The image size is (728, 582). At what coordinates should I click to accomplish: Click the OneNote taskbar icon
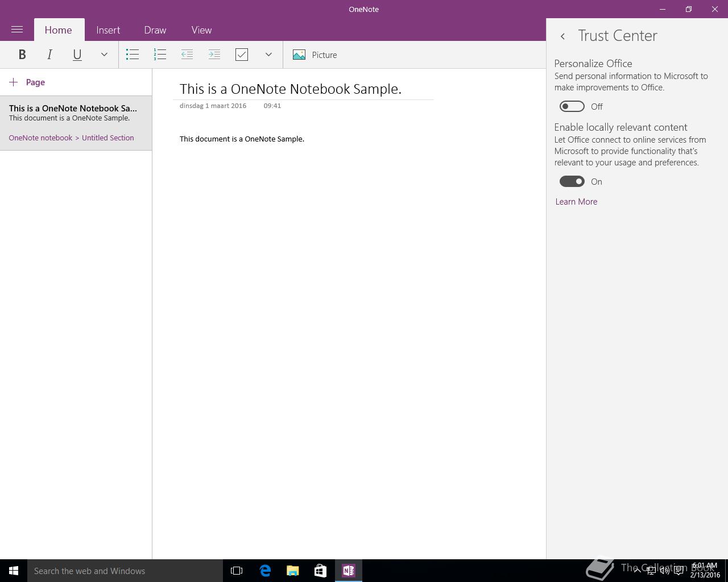[x=349, y=571]
